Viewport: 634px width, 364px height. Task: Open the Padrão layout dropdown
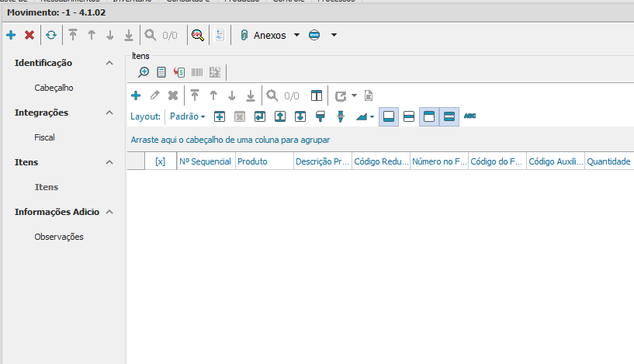pyautogui.click(x=188, y=116)
